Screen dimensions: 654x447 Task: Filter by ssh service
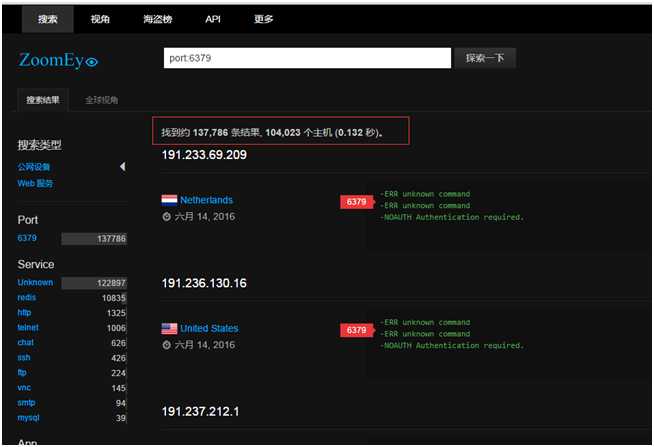(24, 358)
